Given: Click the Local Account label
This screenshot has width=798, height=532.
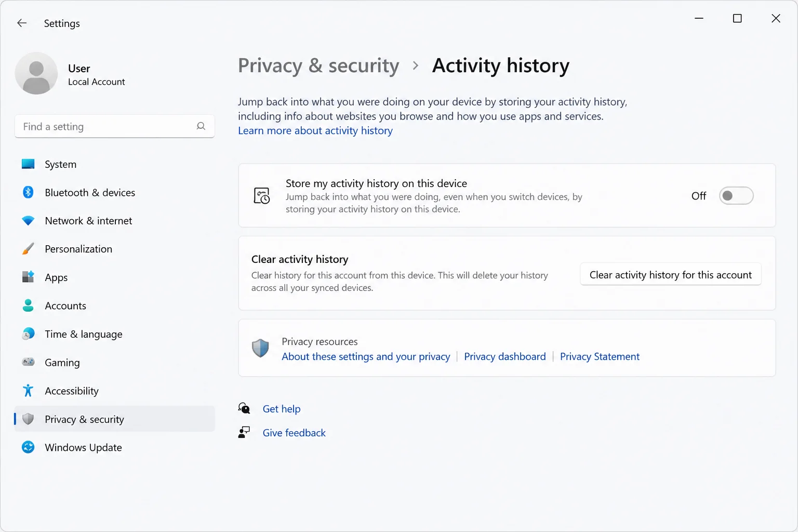Looking at the screenshot, I should pos(96,82).
